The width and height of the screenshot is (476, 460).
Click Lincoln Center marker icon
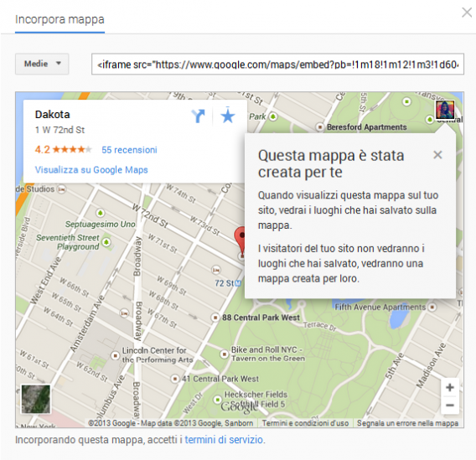(x=115, y=355)
